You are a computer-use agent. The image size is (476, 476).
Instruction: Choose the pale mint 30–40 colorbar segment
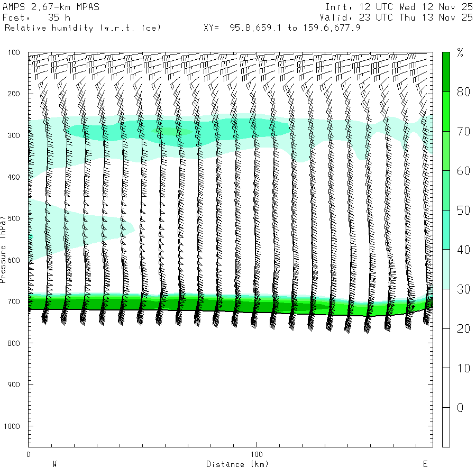tap(446, 269)
